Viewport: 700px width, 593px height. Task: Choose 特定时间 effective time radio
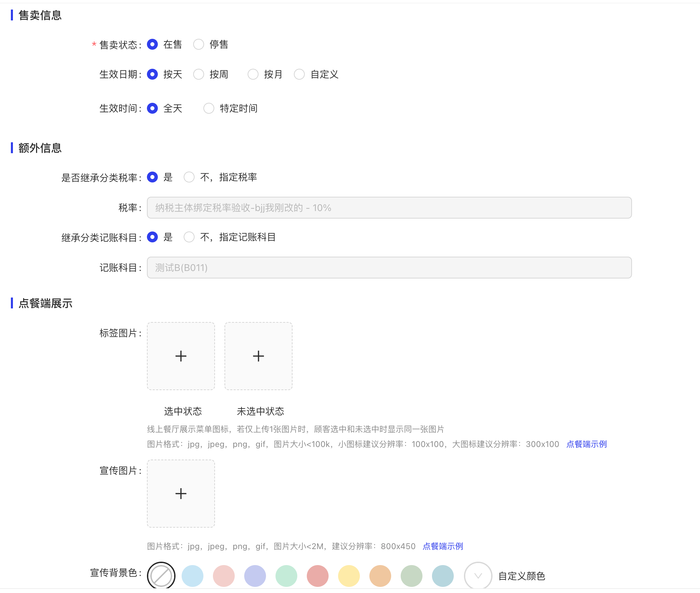[x=209, y=108]
